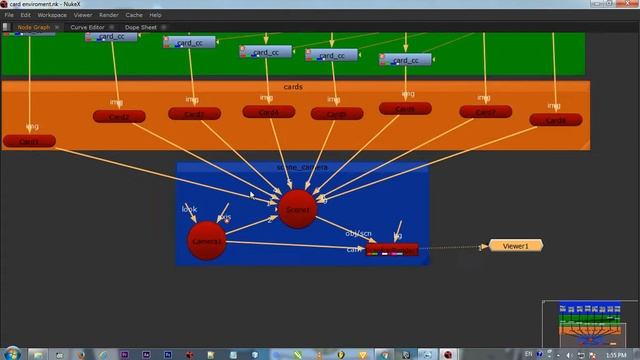Open the Render menu
The height and width of the screenshot is (360, 640).
click(109, 15)
